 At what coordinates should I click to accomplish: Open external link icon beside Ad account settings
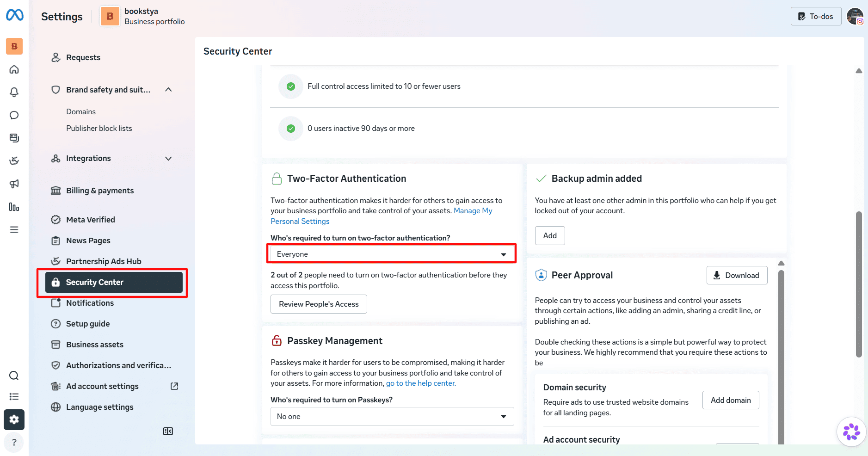coord(174,386)
